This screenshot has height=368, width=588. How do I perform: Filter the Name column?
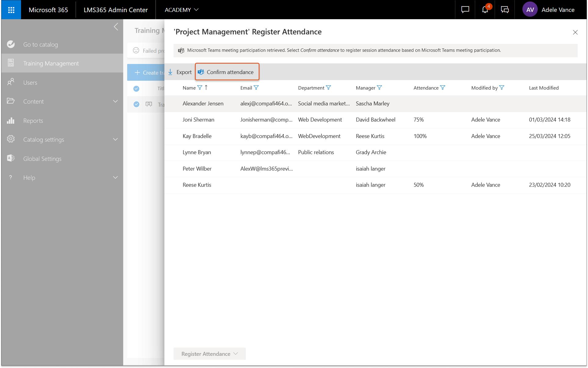click(200, 88)
